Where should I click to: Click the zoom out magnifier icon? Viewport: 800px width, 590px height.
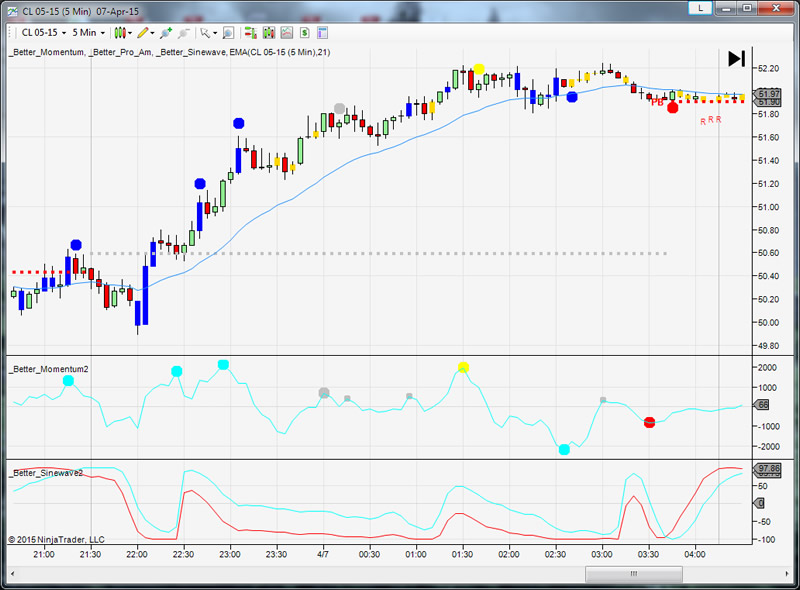coord(183,33)
